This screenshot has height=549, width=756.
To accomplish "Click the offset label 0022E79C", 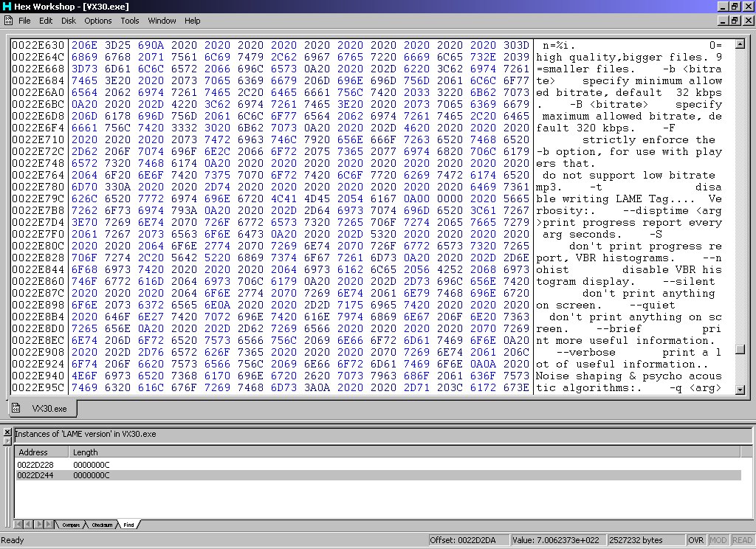I will click(38, 198).
